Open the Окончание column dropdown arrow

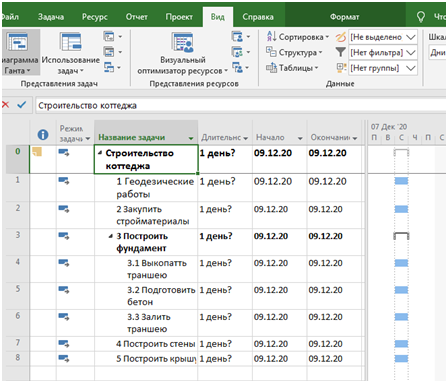(355, 138)
